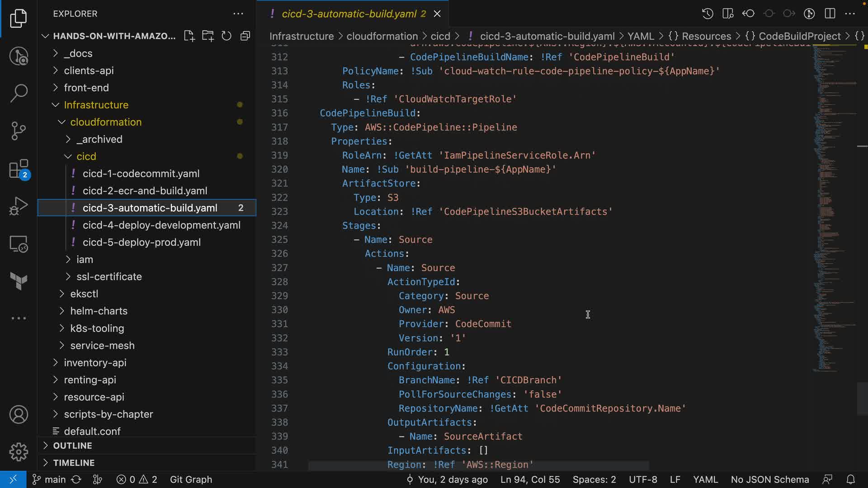This screenshot has height=488, width=868.
Task: Expand the helm-charts folder
Action: (99, 311)
